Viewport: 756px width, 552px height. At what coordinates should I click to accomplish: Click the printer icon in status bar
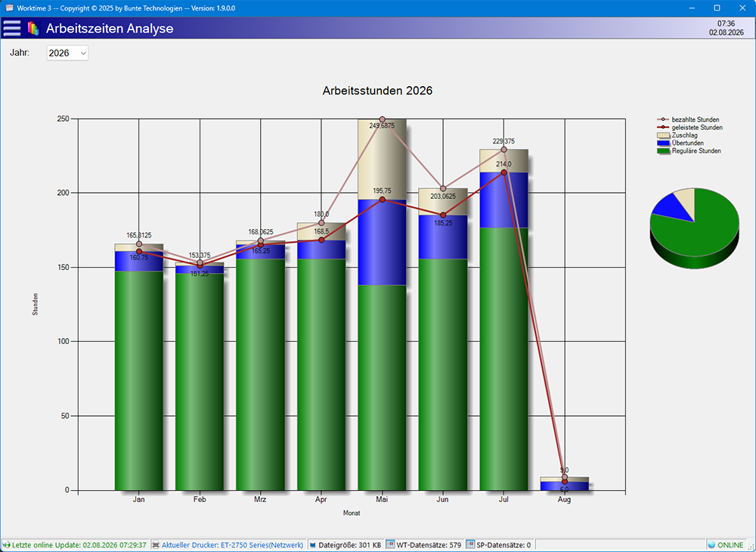tap(156, 544)
